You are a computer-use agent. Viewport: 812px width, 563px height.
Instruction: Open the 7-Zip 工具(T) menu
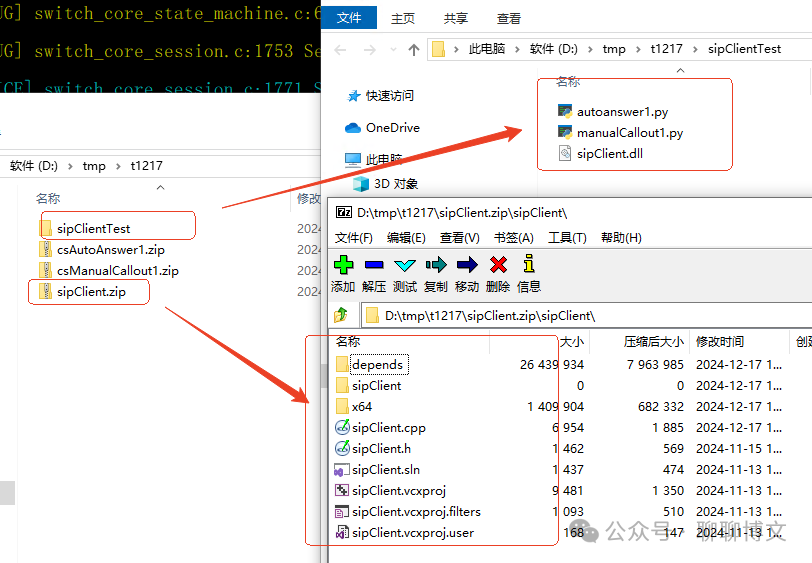567,238
